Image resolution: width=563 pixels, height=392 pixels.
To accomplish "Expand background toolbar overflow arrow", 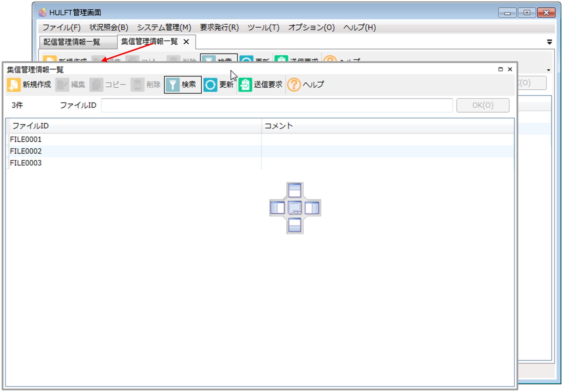I will click(x=549, y=70).
